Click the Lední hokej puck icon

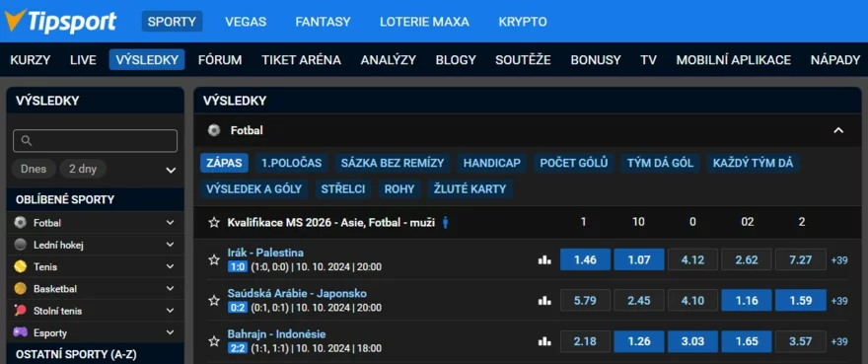(x=21, y=245)
